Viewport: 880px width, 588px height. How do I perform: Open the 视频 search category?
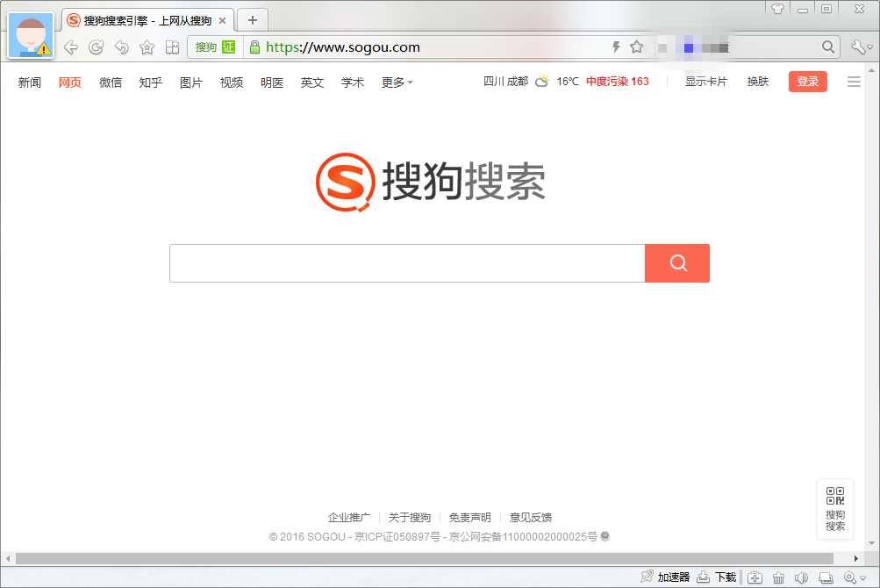point(232,82)
